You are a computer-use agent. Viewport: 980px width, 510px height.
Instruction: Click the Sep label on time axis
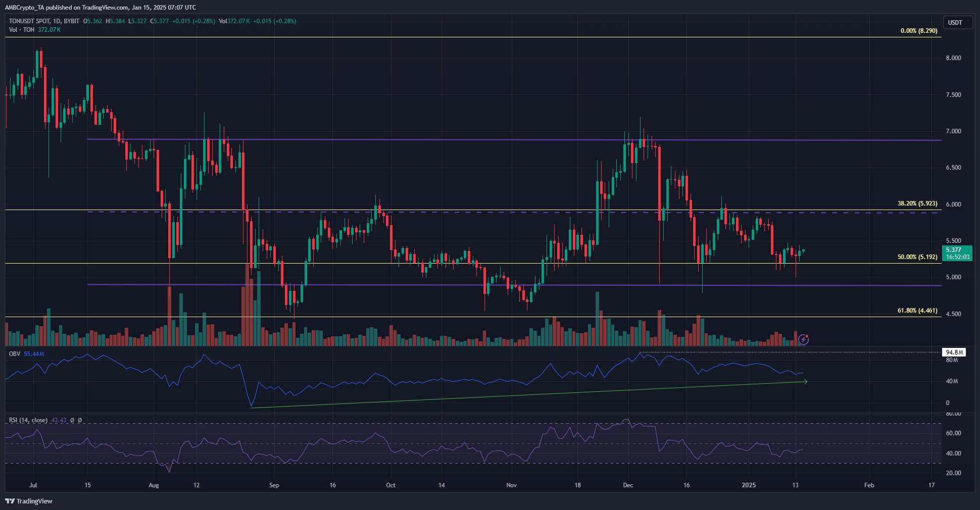coord(274,485)
